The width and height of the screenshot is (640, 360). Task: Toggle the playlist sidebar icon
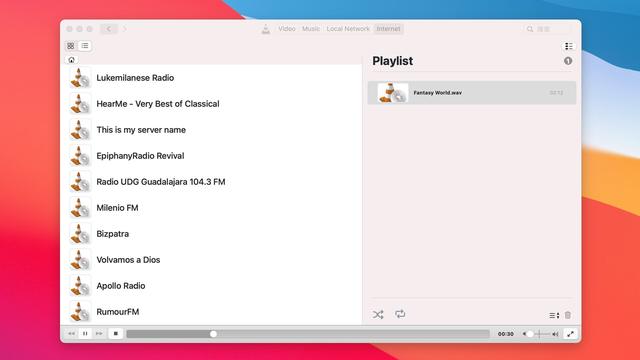(x=569, y=46)
